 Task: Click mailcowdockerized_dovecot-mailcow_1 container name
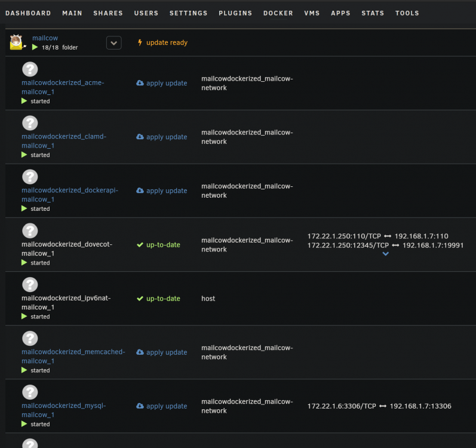tap(67, 248)
